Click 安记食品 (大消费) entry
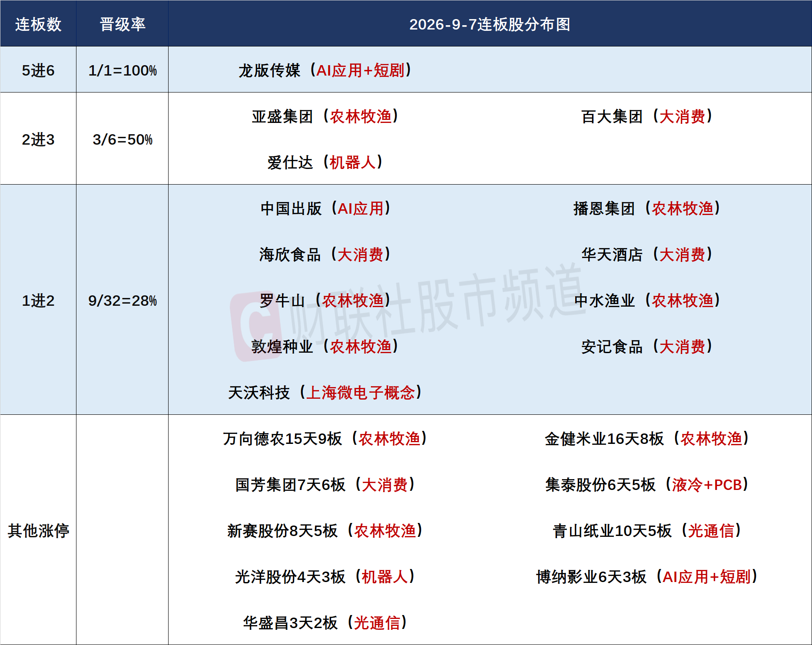The height and width of the screenshot is (645, 812). pyautogui.click(x=646, y=346)
